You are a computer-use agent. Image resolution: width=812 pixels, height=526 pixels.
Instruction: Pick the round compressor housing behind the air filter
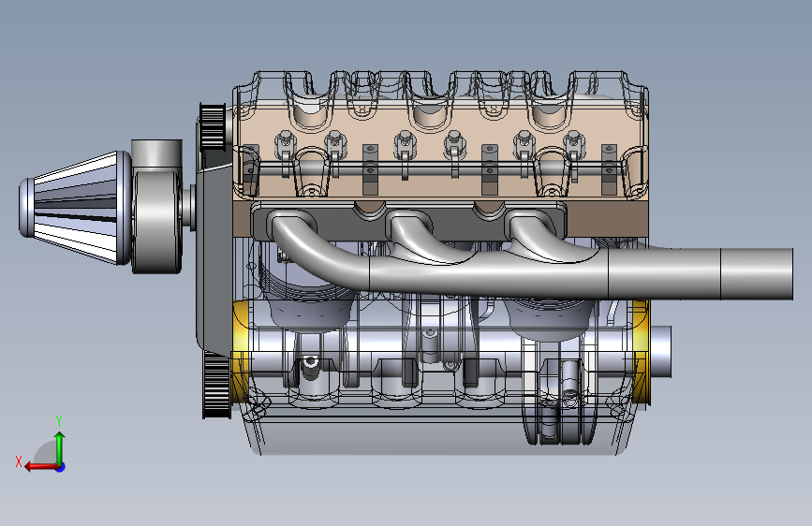pyautogui.click(x=157, y=222)
